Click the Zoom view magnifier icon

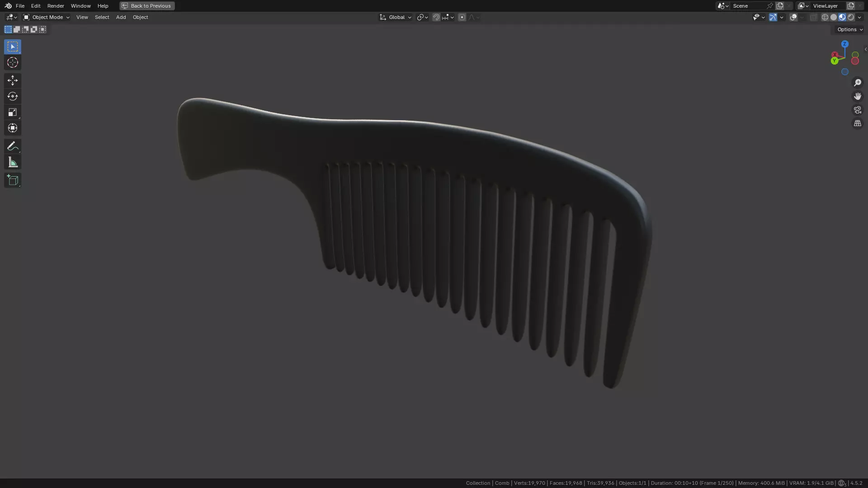(858, 83)
